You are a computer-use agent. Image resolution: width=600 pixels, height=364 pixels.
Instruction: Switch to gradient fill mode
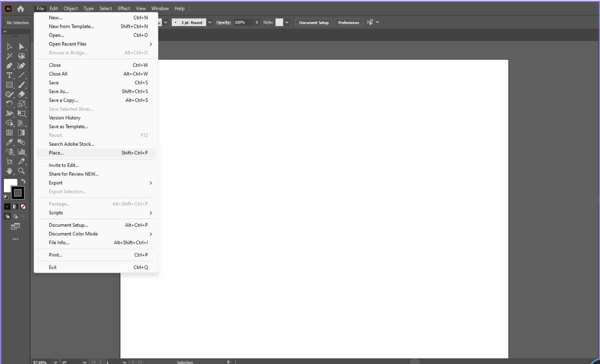pyautogui.click(x=15, y=206)
